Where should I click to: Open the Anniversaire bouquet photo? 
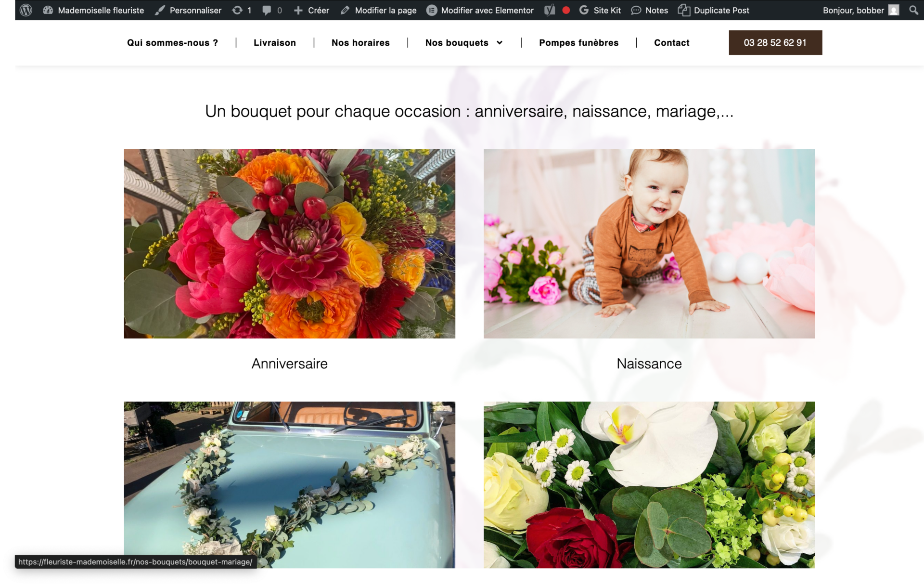(289, 244)
